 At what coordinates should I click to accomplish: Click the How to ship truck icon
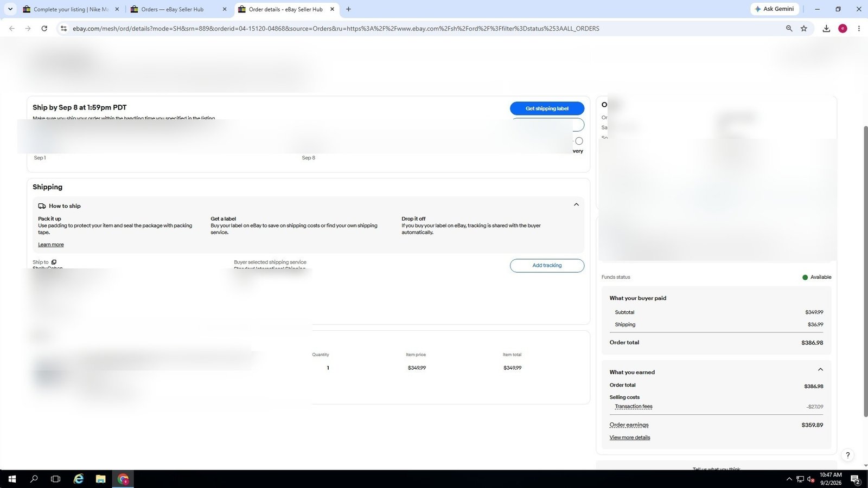42,206
